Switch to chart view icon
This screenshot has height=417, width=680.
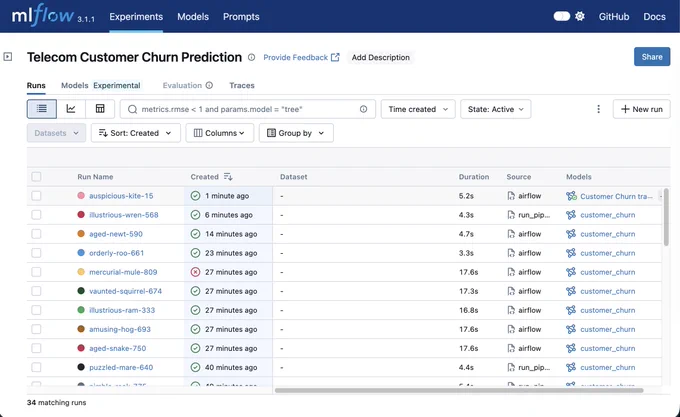tap(71, 109)
